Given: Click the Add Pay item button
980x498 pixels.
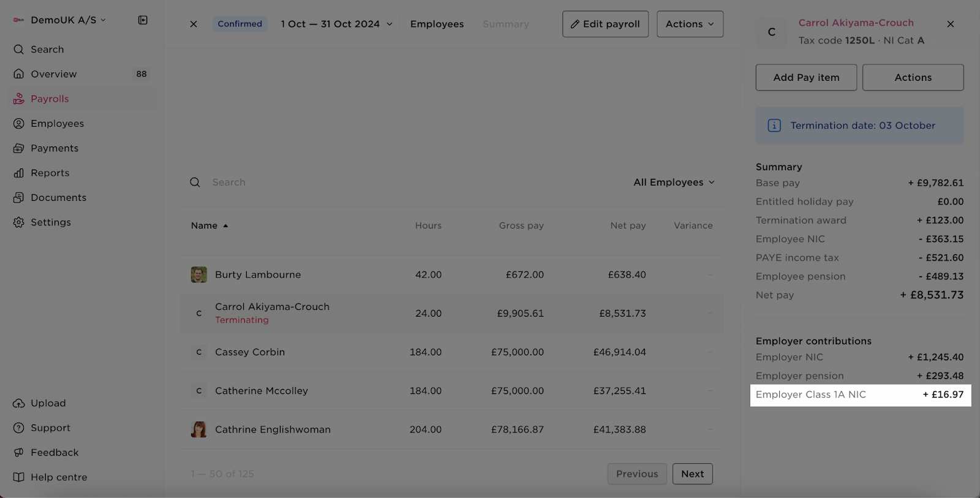Looking at the screenshot, I should click(806, 78).
